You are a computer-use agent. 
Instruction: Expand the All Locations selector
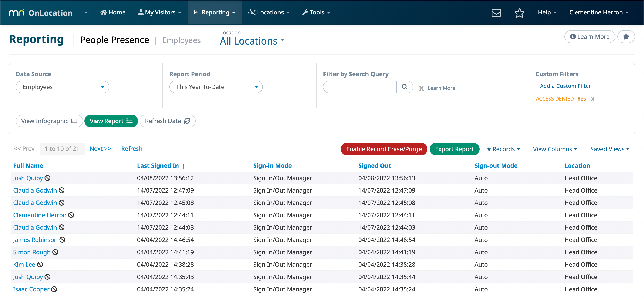tap(252, 41)
